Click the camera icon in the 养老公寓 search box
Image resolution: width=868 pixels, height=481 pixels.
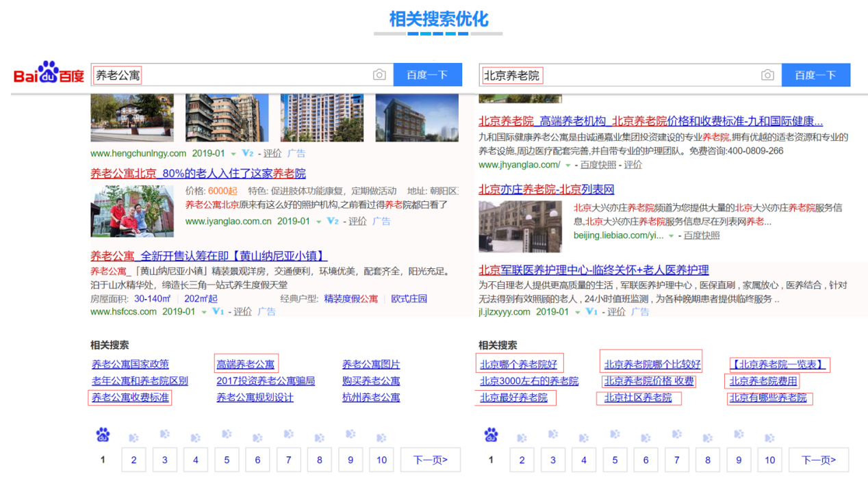point(379,75)
